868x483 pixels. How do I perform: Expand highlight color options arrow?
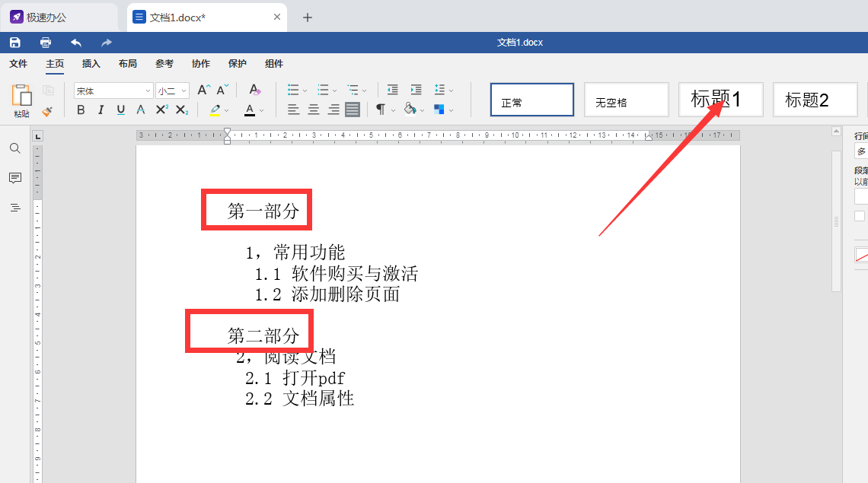226,110
